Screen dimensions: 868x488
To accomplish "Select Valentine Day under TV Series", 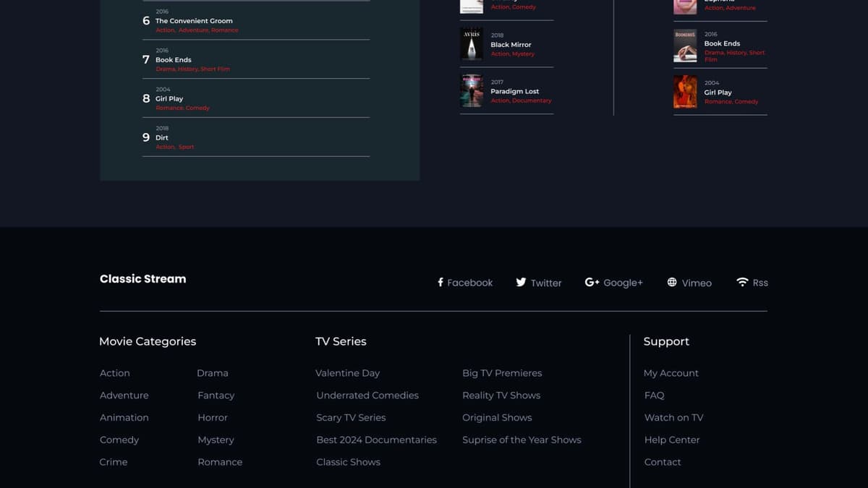I will coord(347,372).
